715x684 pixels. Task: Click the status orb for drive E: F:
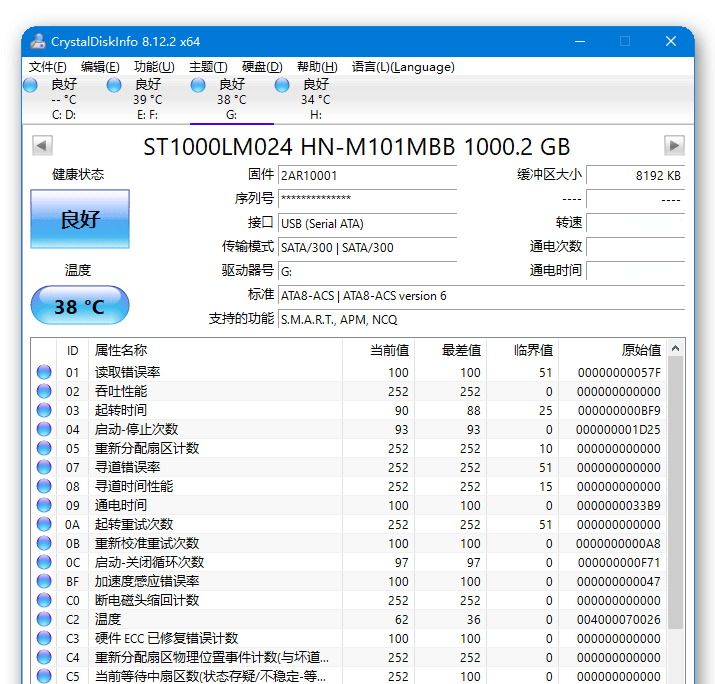[114, 85]
